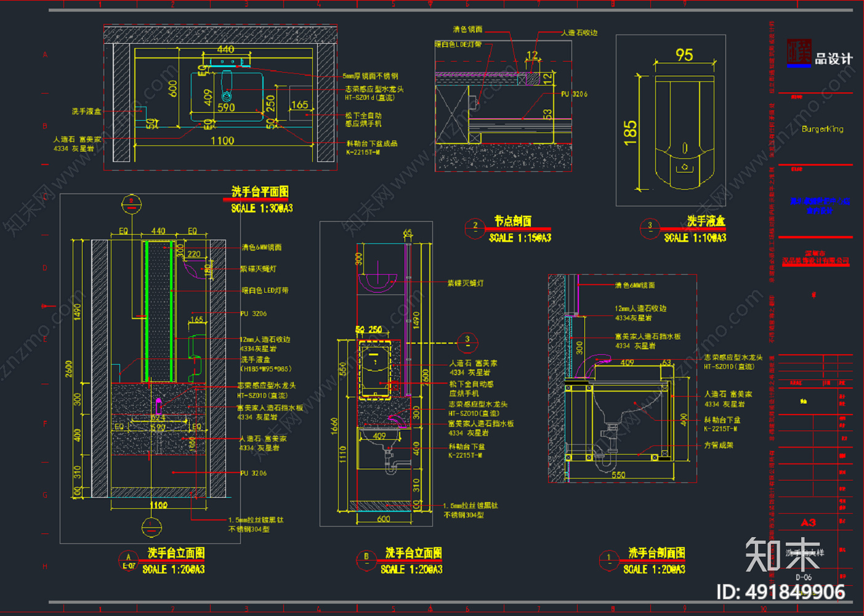
Task: Click the 富美家人造石挡水板 note in elevation A
Action: 270,413
